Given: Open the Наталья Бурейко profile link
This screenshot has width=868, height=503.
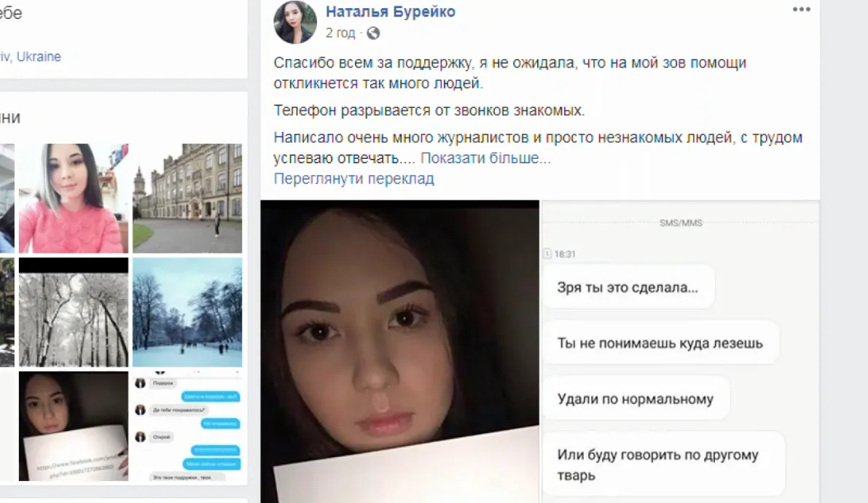Looking at the screenshot, I should [390, 12].
